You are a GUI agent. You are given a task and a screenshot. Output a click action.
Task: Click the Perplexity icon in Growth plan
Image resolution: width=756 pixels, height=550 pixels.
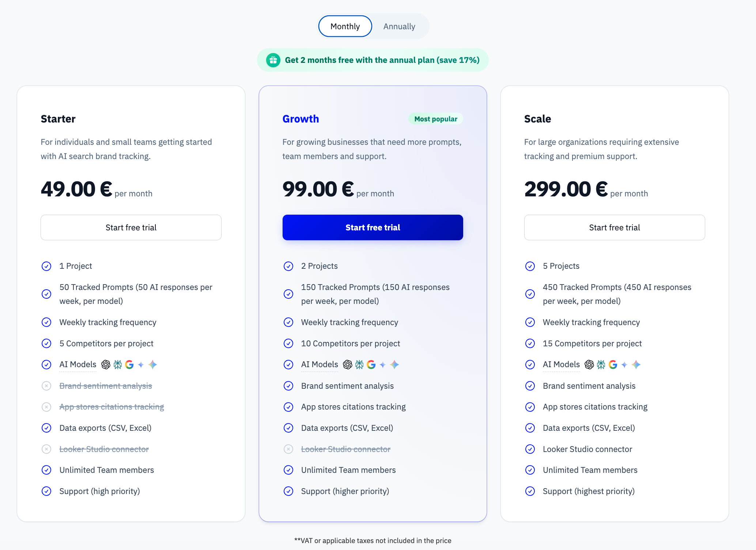359,365
